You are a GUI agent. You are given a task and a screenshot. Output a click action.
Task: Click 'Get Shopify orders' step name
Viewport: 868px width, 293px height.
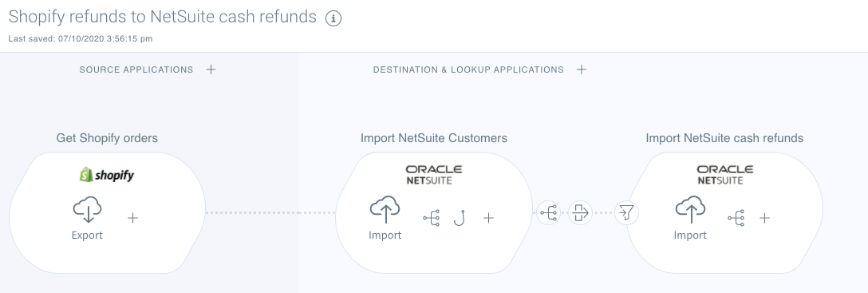coord(107,138)
